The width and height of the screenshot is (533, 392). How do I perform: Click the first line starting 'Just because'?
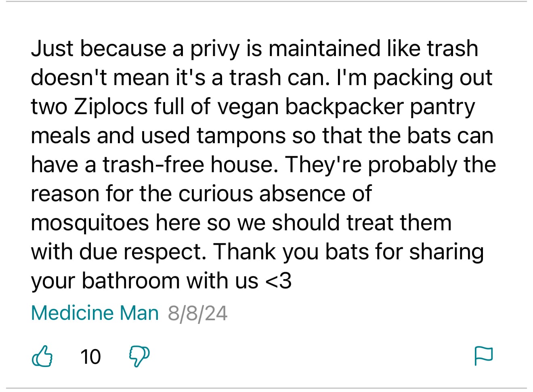coord(254,49)
